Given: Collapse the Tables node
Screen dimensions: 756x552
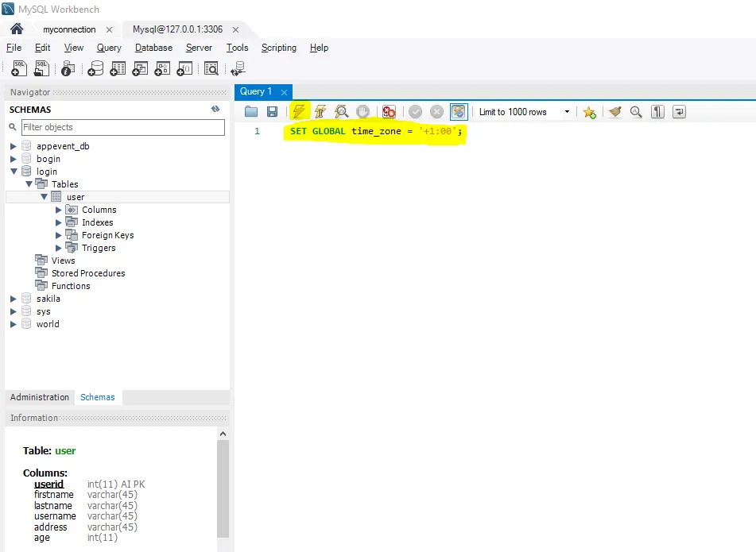Looking at the screenshot, I should [x=29, y=183].
